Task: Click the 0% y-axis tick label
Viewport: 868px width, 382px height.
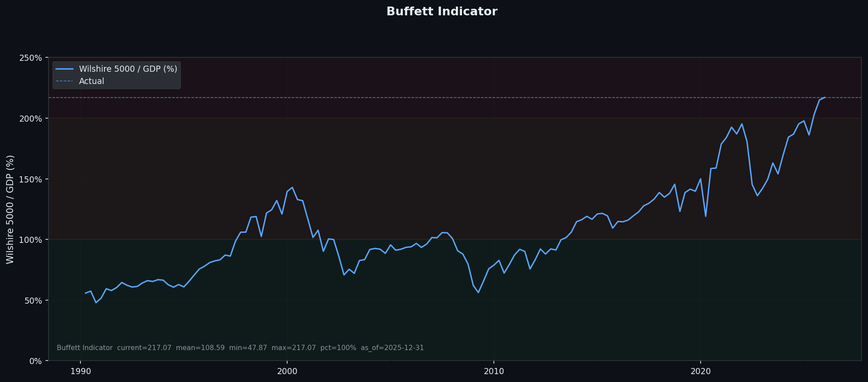Action: click(x=35, y=361)
